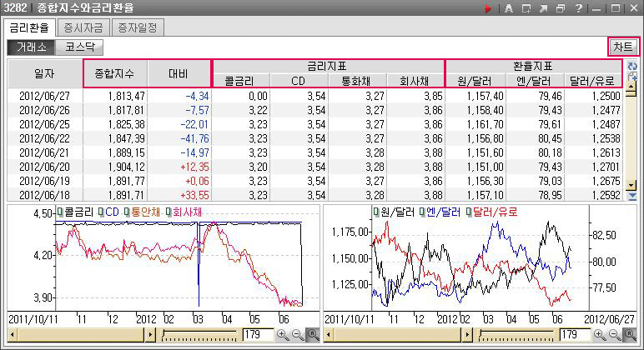Reset zoom on the interest rate chart
The height and width of the screenshot is (350, 644).
(x=313, y=335)
